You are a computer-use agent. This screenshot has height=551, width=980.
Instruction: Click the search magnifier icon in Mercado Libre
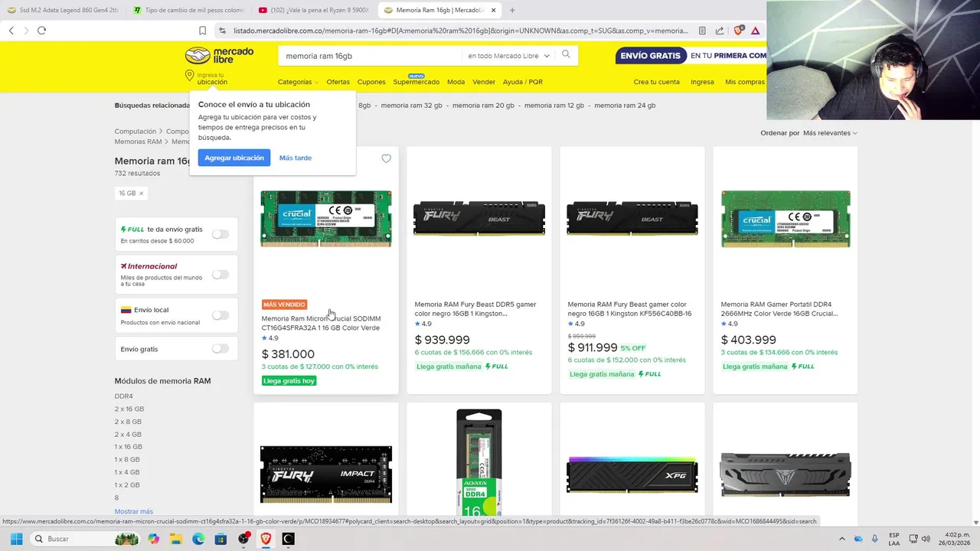point(567,54)
